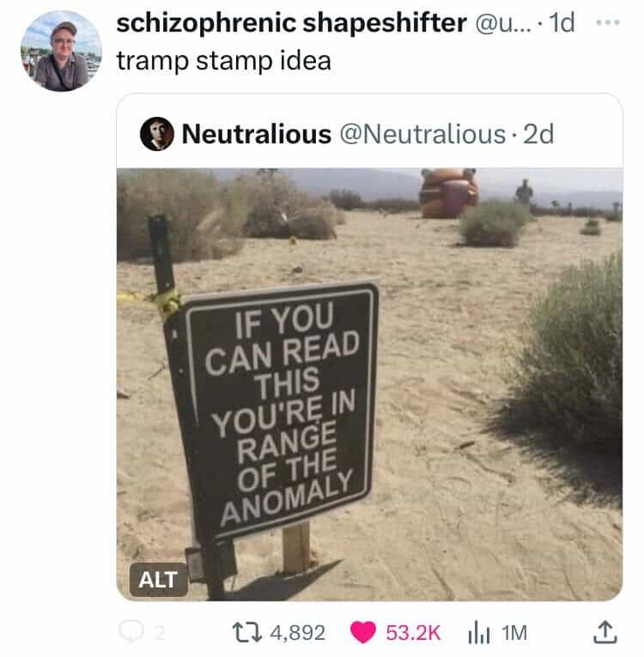Image resolution: width=644 pixels, height=657 pixels.
Task: Unlike the post via pink heart icon
Action: coord(363,632)
